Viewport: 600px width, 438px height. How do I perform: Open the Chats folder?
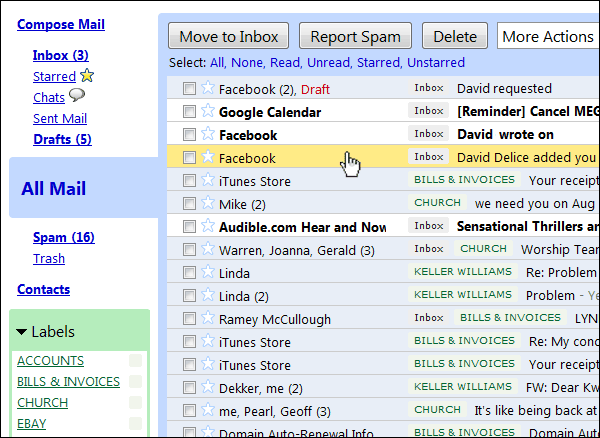click(x=49, y=98)
